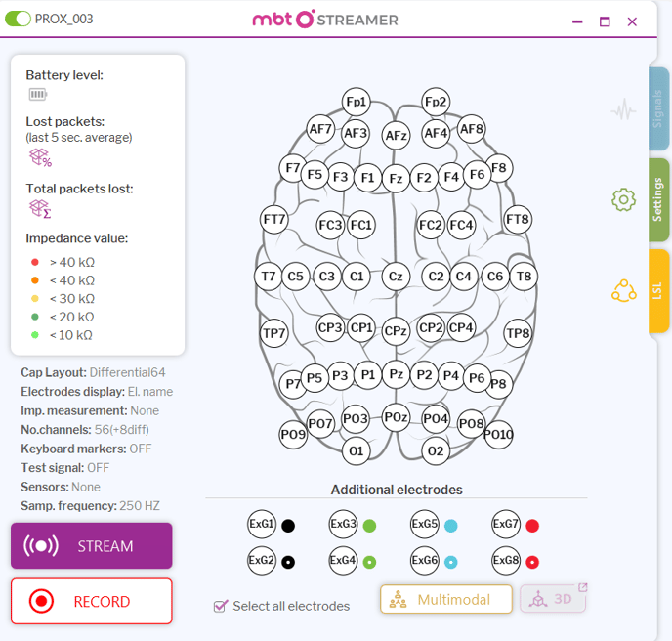Click the RECORD button
Screen dimensions: 672x641
click(92, 601)
